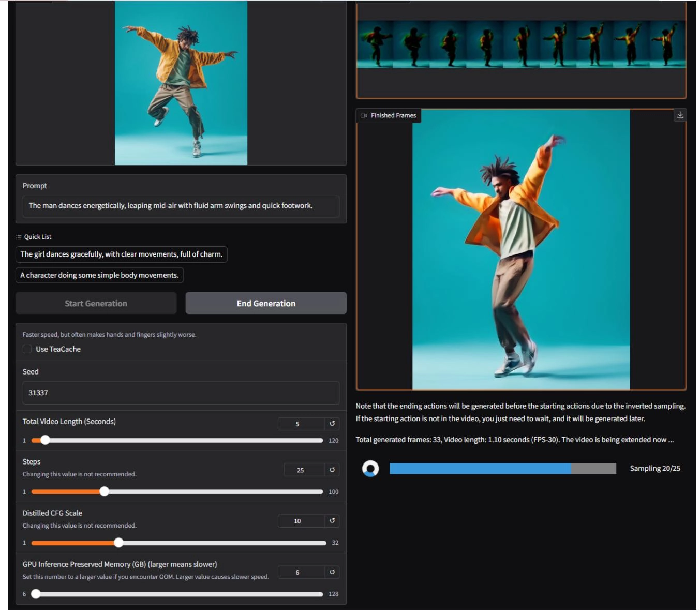Select the 'girl dances gracefully' quick prompt

point(121,254)
